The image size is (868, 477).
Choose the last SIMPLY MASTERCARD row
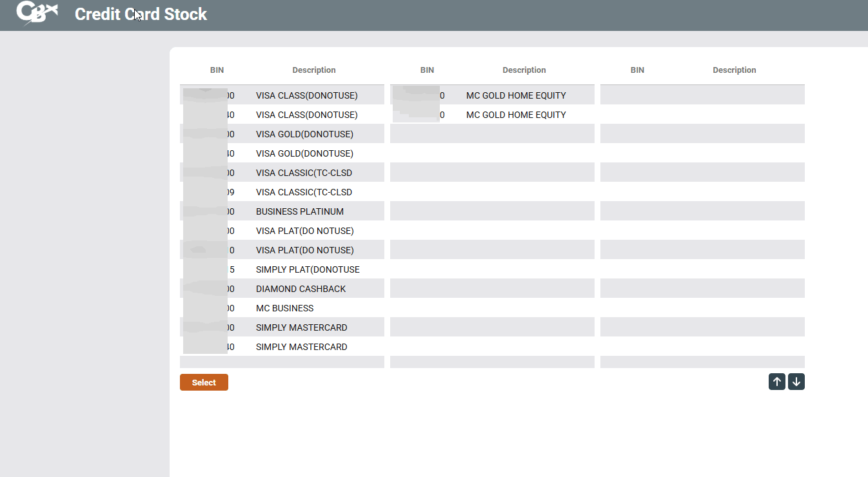click(x=301, y=347)
